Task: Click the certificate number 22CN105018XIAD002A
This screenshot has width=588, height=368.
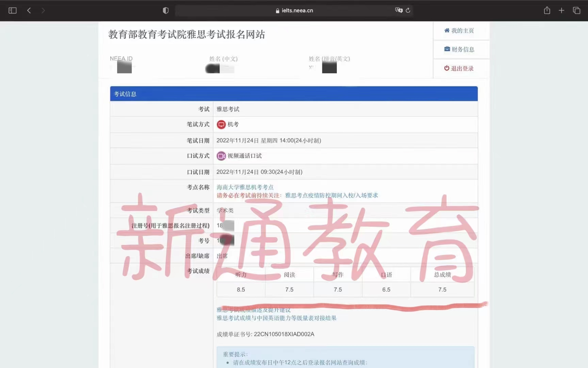Action: (x=284, y=334)
